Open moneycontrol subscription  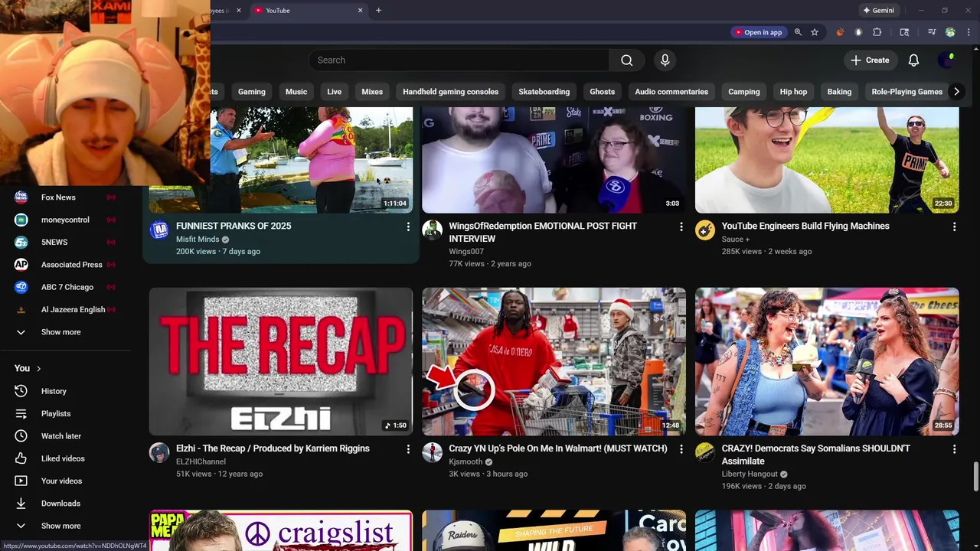click(65, 220)
